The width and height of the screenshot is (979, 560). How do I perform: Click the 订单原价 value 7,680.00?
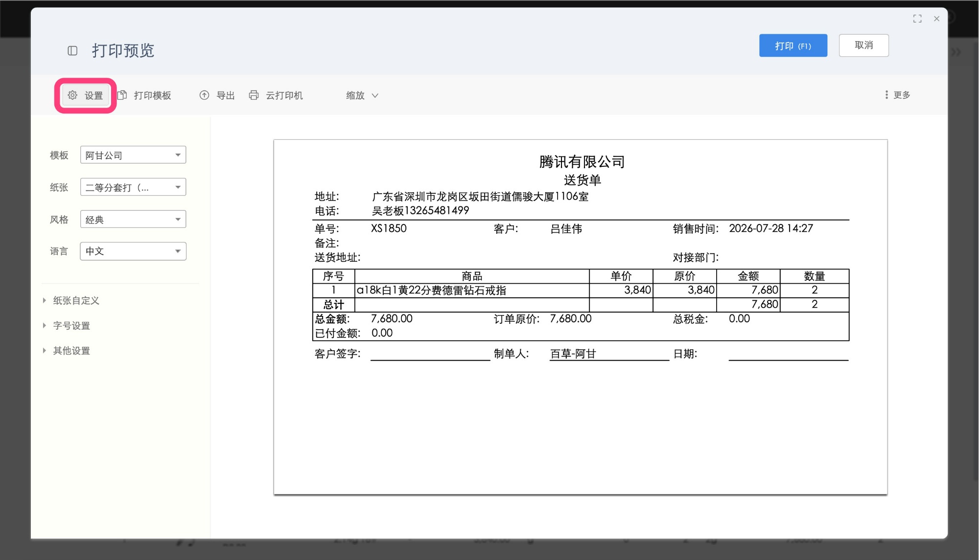pos(571,319)
